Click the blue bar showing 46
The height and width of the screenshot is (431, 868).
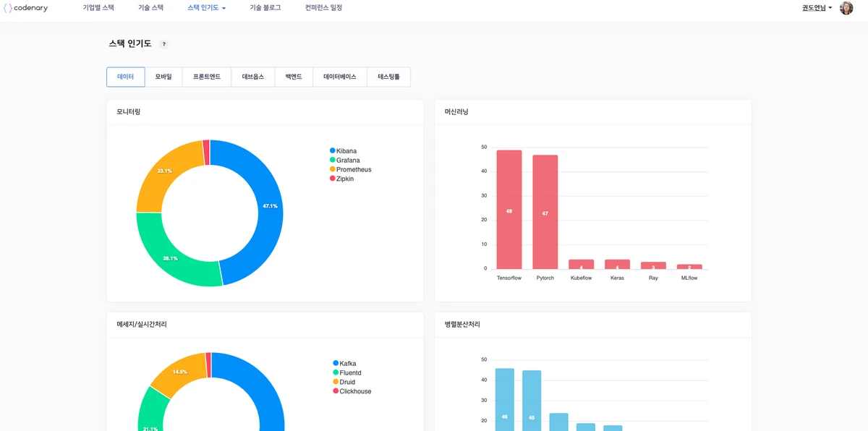(x=505, y=400)
